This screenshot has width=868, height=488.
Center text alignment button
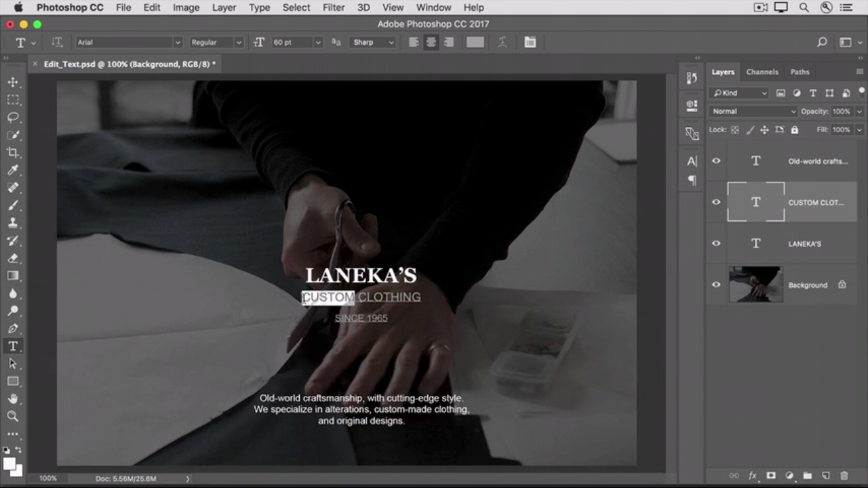pyautogui.click(x=431, y=42)
